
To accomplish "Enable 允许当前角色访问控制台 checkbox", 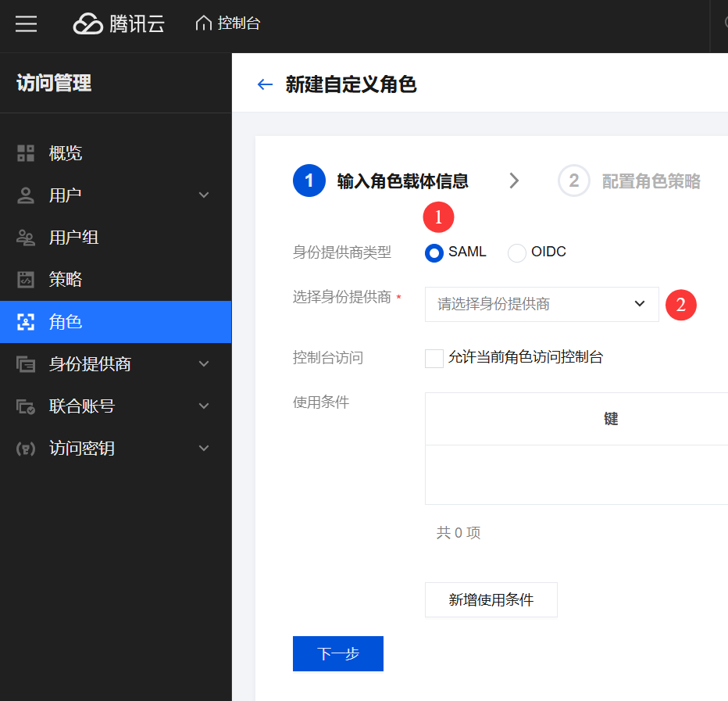I will coord(434,358).
